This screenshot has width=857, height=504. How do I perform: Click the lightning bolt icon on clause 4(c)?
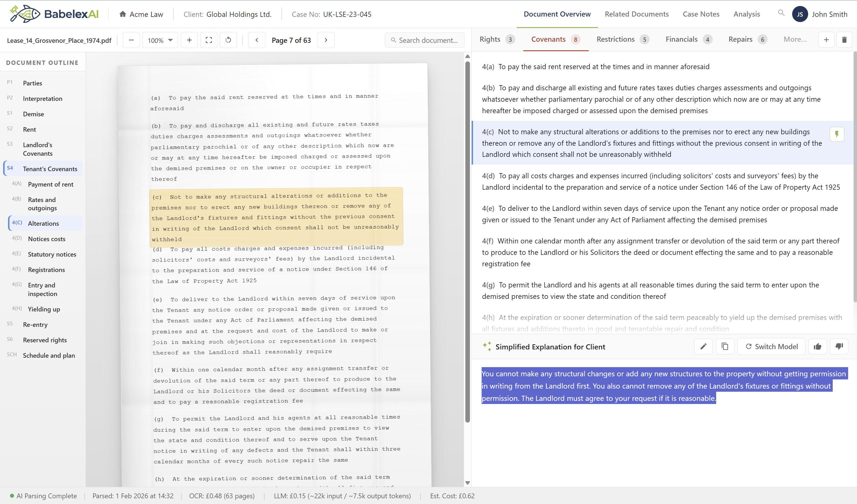click(837, 134)
